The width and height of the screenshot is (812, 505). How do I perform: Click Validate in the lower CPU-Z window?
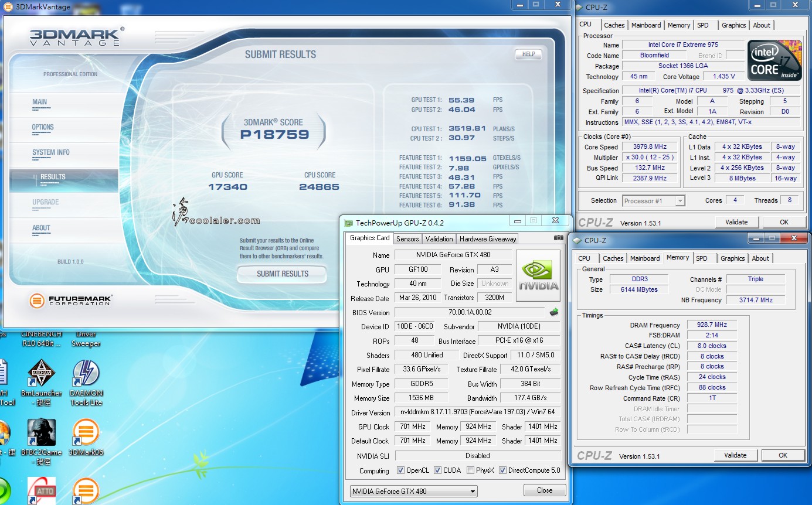coord(735,455)
